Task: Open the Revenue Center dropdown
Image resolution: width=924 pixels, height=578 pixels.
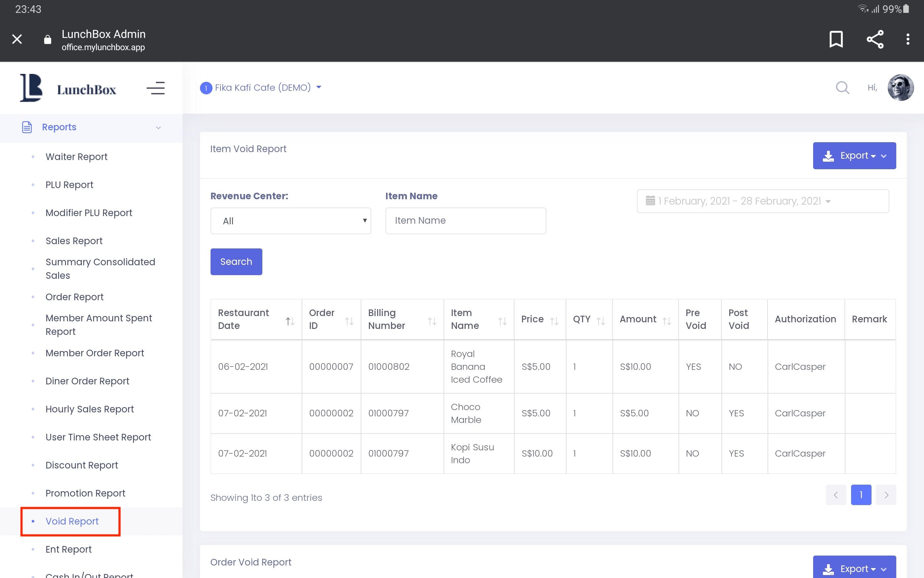Action: [x=290, y=221]
